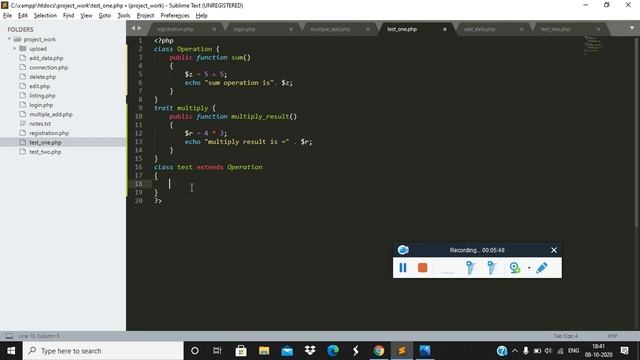
Task: Open multiple_add.php in sidebar
Action: pyautogui.click(x=51, y=114)
